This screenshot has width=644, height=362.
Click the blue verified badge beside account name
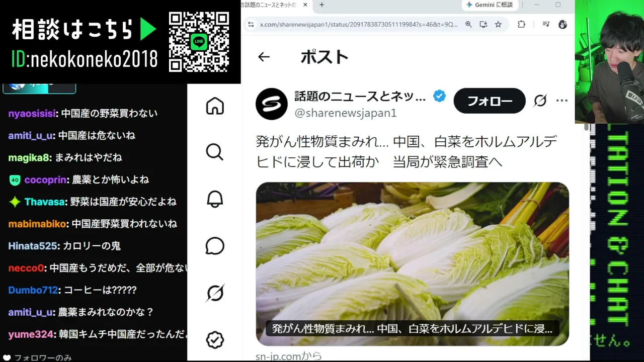click(439, 96)
